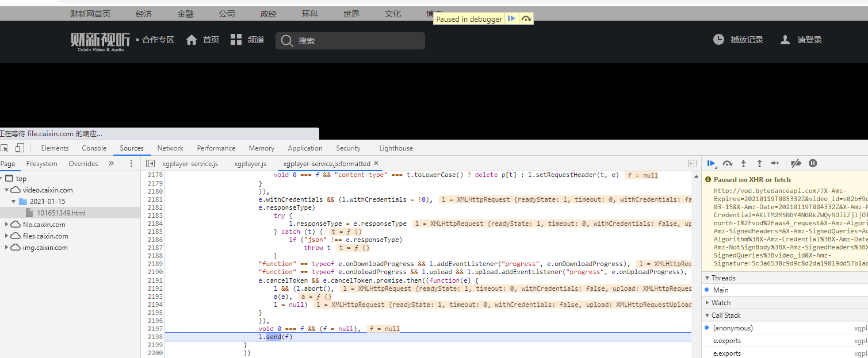Viewport: 868px width, 358px height.
Task: Collapse the top frame tree node
Action: pyautogui.click(x=2, y=179)
